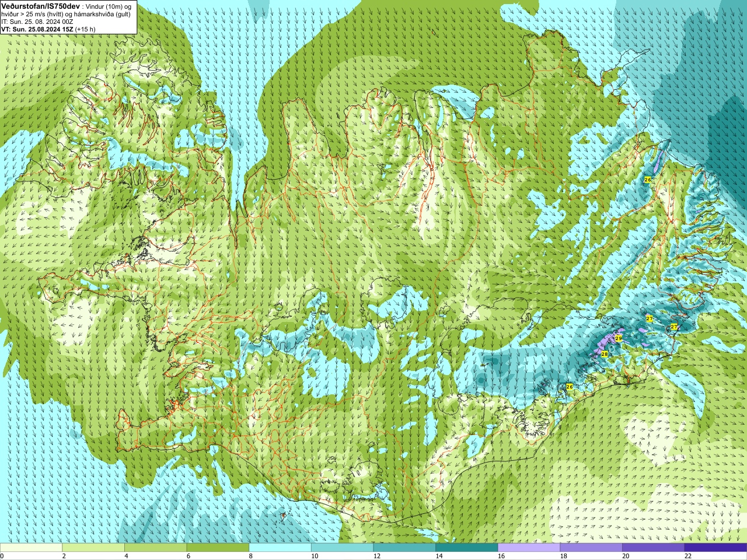Click the scale value 18

coord(564,556)
